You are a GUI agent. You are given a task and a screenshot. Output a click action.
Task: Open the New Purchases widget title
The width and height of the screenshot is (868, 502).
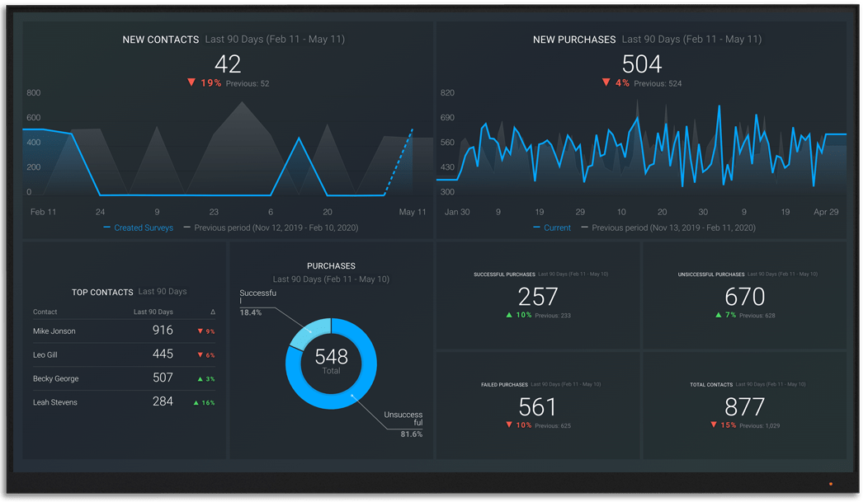[574, 40]
